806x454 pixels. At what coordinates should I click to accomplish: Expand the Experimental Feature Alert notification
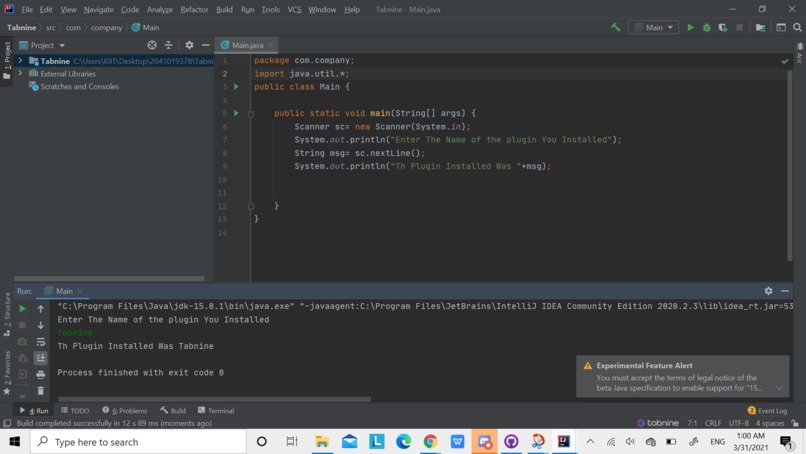(x=779, y=388)
